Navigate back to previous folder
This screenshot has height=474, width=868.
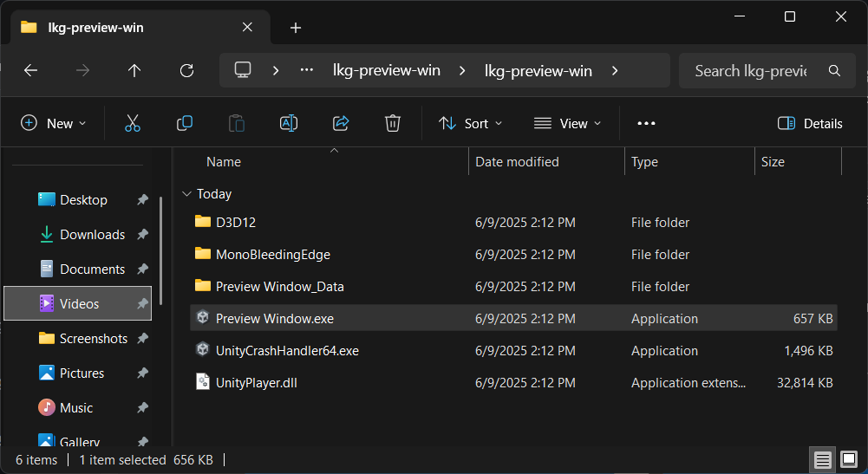(31, 71)
